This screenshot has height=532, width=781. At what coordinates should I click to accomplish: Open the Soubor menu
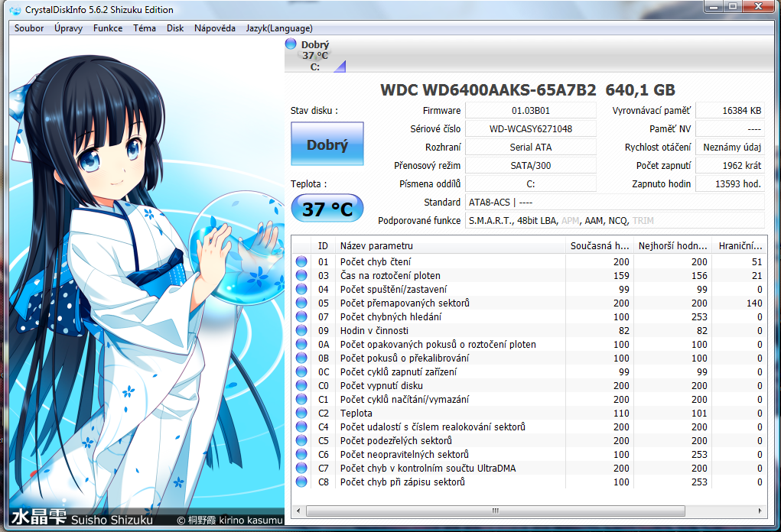point(29,28)
